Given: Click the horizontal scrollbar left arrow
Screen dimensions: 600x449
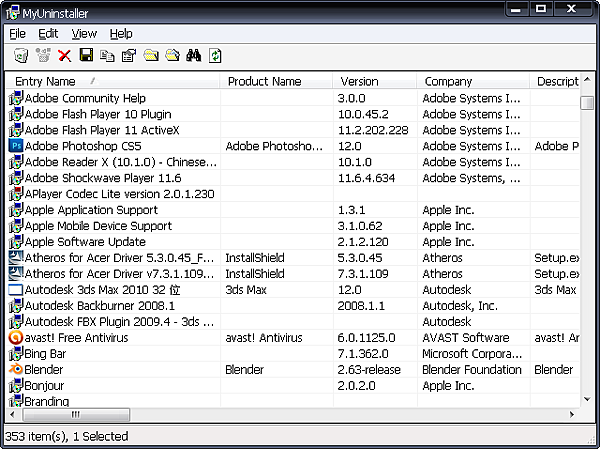Looking at the screenshot, I should click(13, 414).
